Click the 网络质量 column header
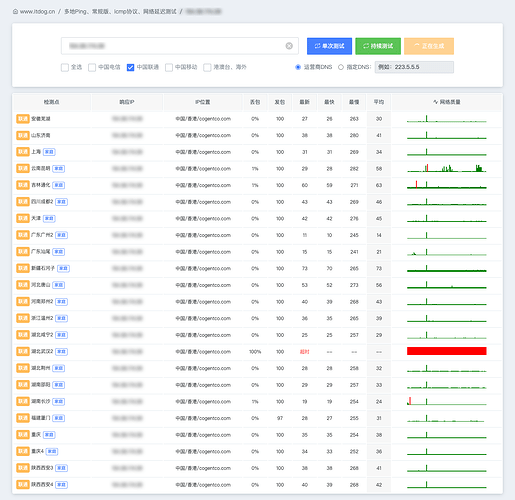The image size is (515, 500). pos(447,102)
